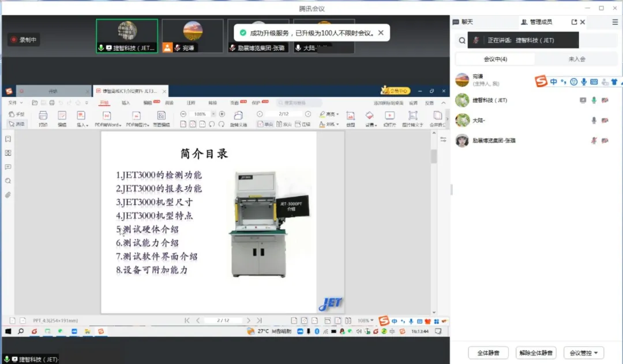Open Windows Start menu on shared taskbar
Image resolution: width=623 pixels, height=364 pixels.
[8, 331]
